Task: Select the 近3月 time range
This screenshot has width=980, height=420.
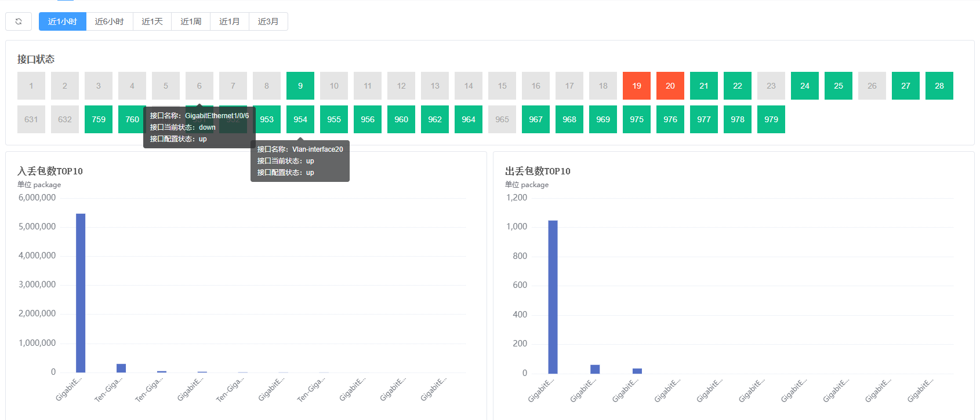Action: (268, 21)
